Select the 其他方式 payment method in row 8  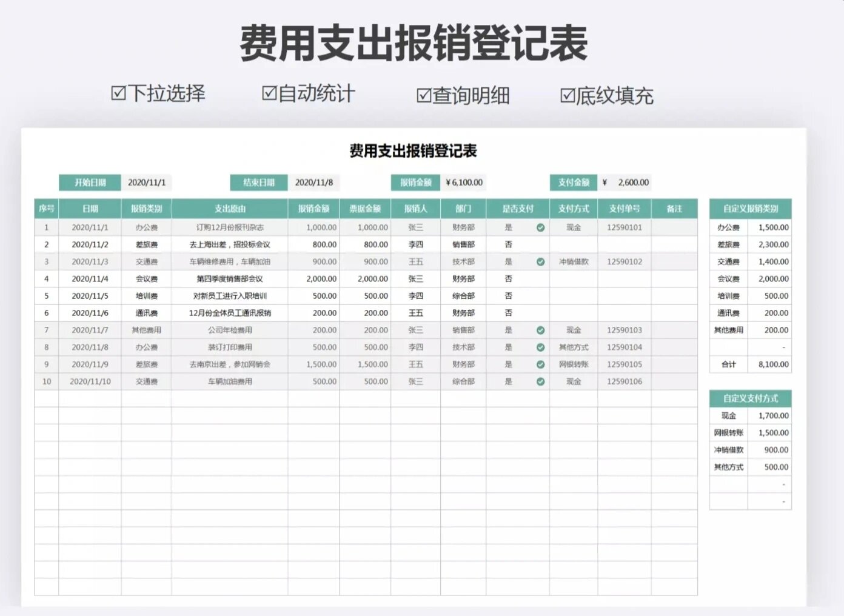coord(574,347)
